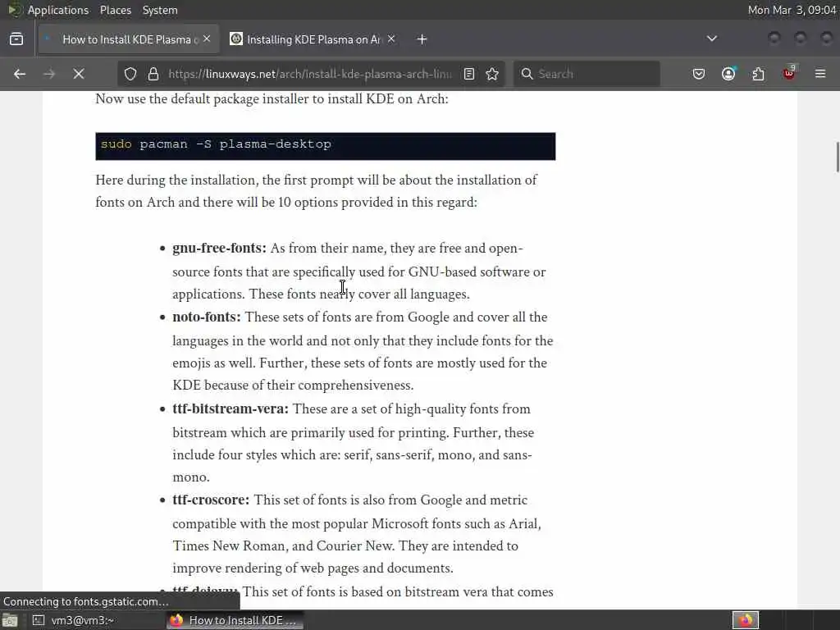Viewport: 840px width, 630px height.
Task: Stop loading the current page
Action: click(79, 74)
